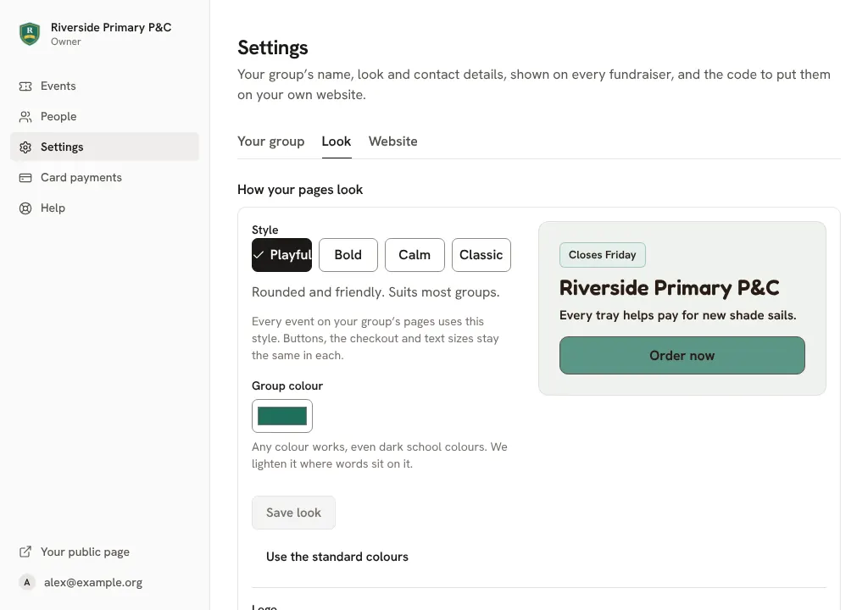Viewport: 868px width, 610px height.
Task: Click the "Style" label above the options
Action: (x=265, y=230)
